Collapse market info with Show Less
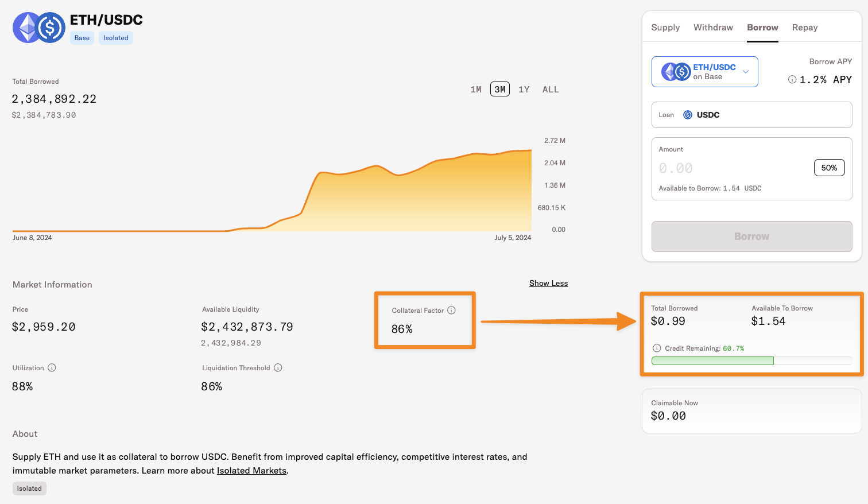The height and width of the screenshot is (504, 868). coord(548,284)
